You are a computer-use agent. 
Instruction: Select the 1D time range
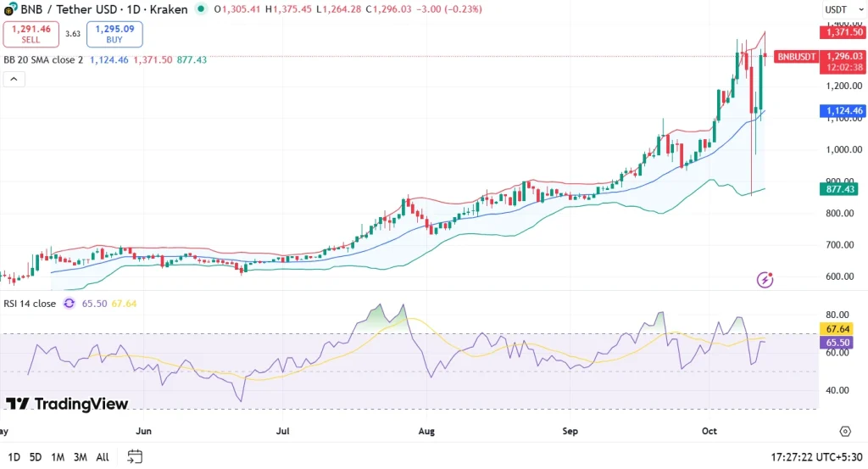click(13, 457)
